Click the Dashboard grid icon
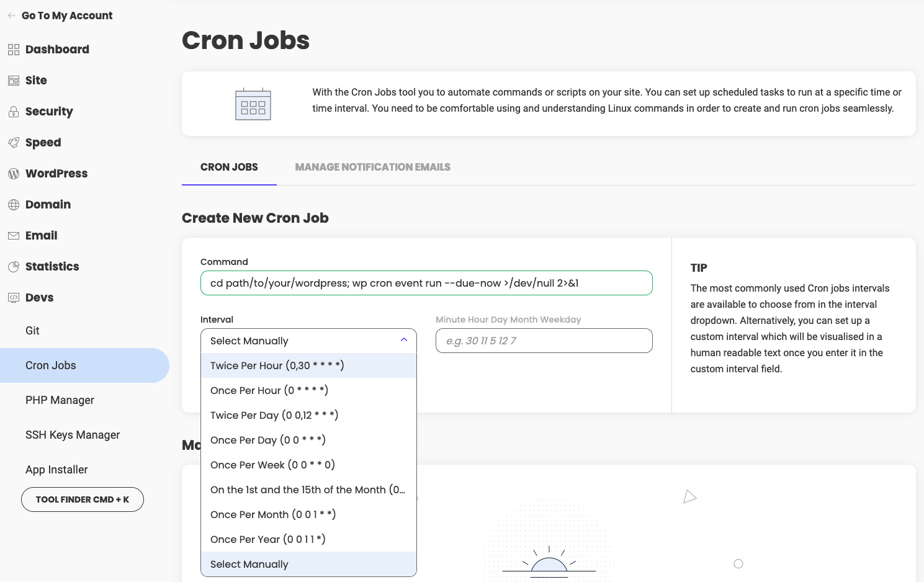Viewport: 924px width, 582px height. pyautogui.click(x=14, y=50)
